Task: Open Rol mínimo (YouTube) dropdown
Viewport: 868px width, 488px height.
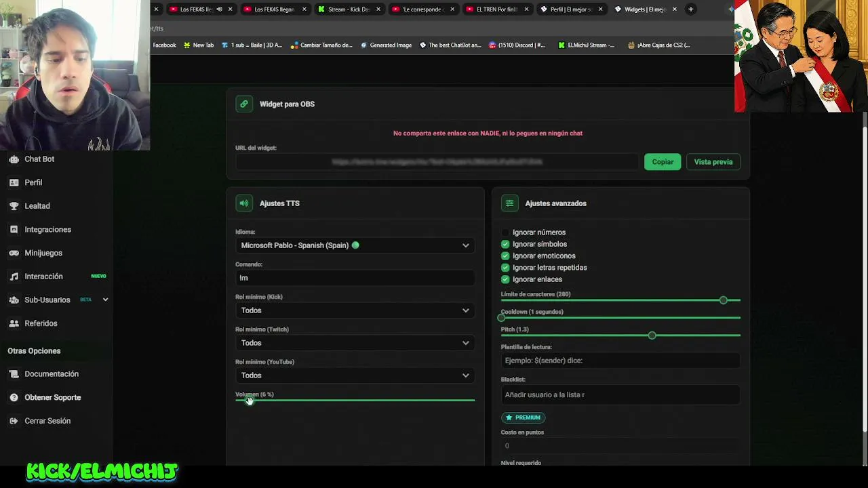Action: (355, 375)
